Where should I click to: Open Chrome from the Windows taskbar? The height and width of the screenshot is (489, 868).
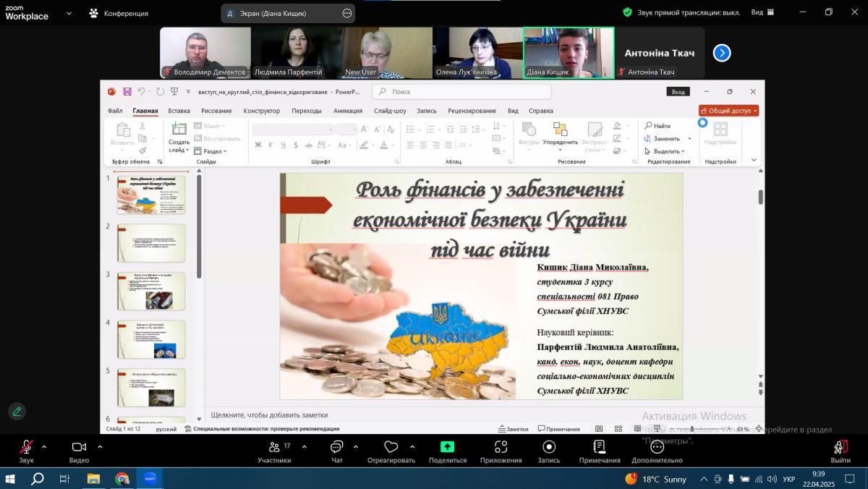(x=122, y=479)
